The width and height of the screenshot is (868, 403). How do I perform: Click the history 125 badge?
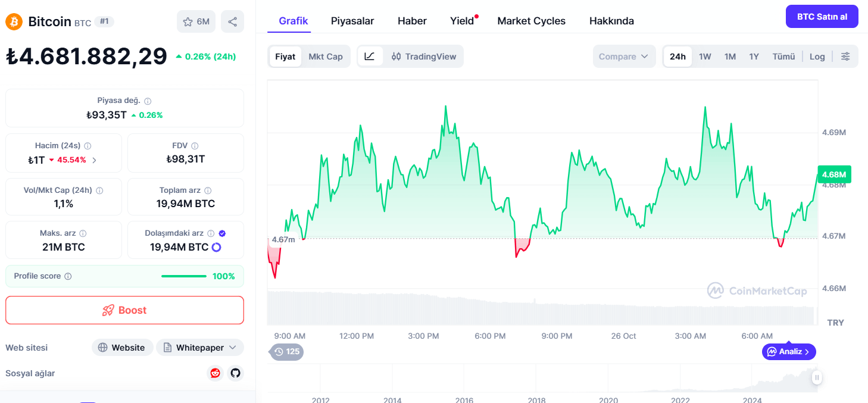[x=287, y=352]
